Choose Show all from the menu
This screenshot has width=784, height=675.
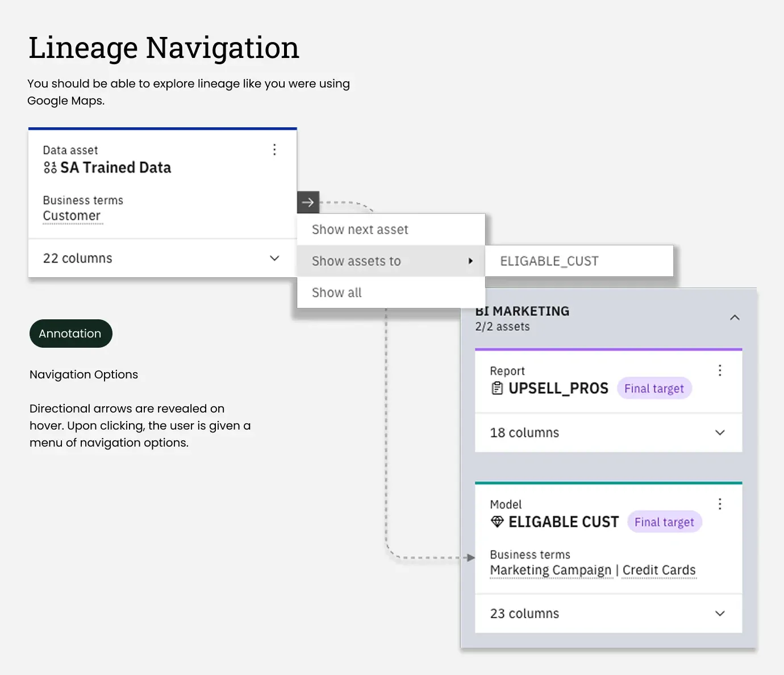tap(391, 293)
